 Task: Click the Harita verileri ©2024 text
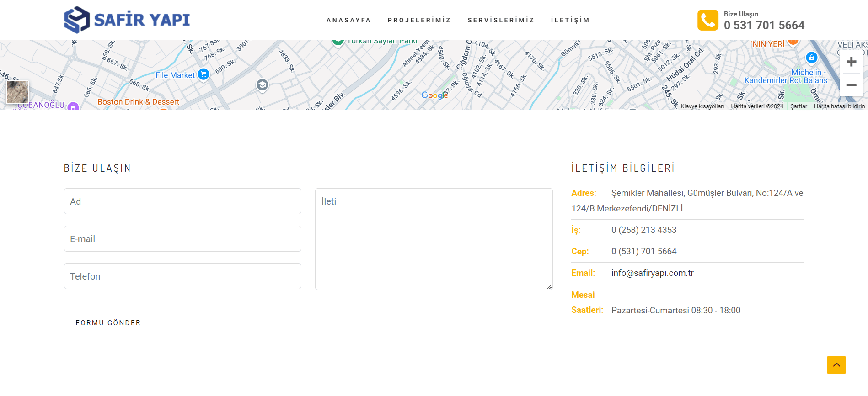tap(757, 106)
